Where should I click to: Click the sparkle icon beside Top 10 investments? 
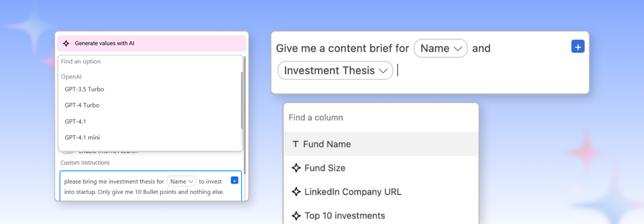(x=296, y=216)
